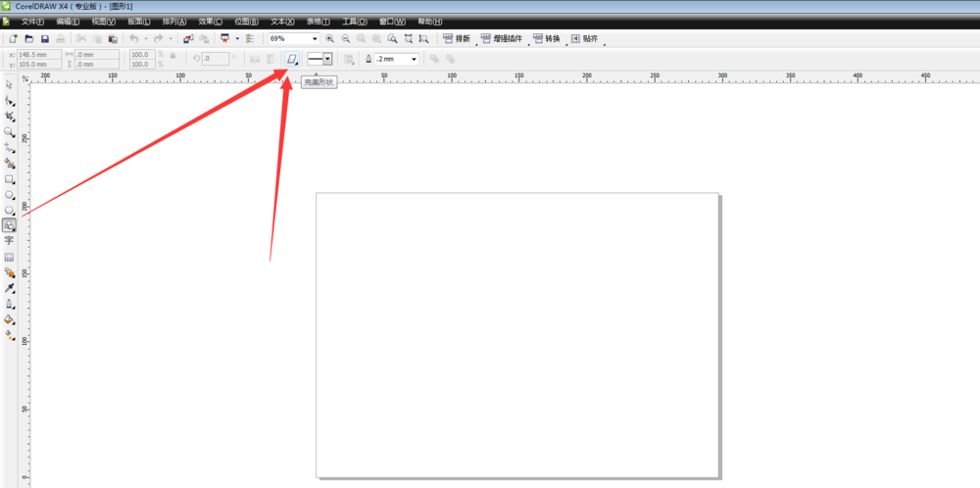Click the Paste clipboard icon
This screenshot has height=488, width=980.
(x=113, y=39)
